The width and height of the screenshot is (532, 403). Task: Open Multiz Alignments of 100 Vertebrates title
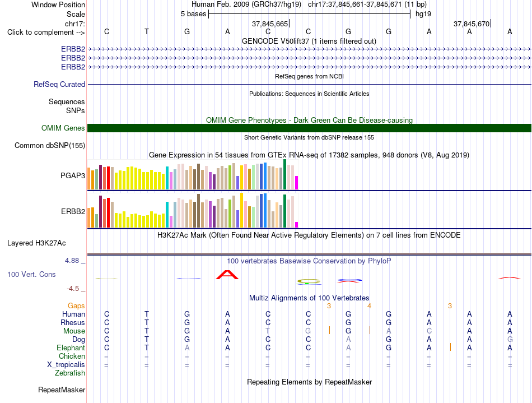pyautogui.click(x=309, y=298)
